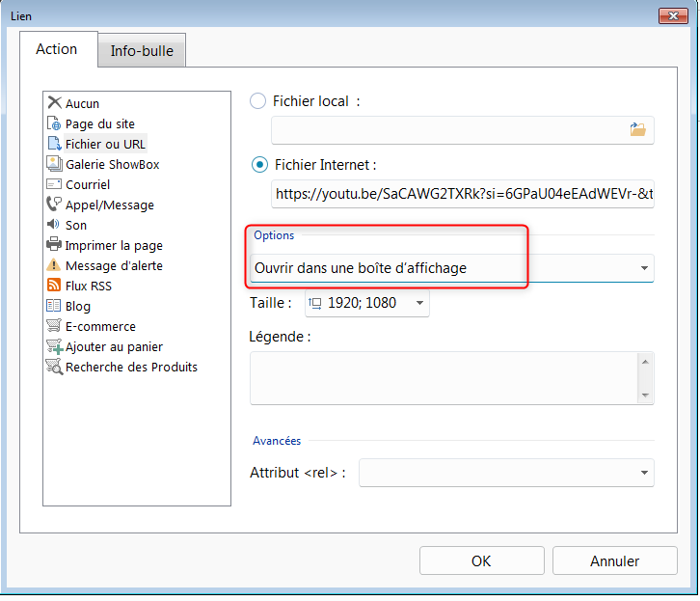Choose Page du site in action list

point(100,123)
